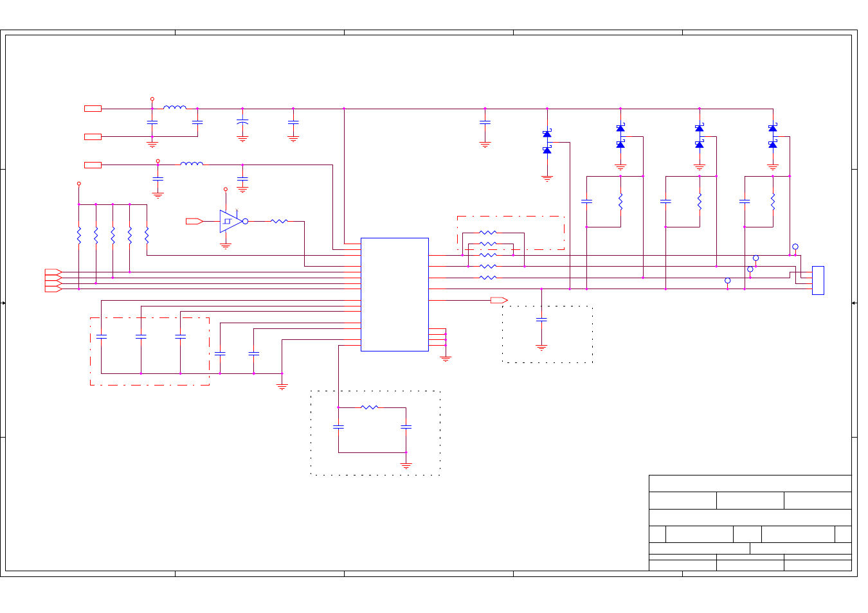Select the power symbol above pull-up resistors
The width and height of the screenshot is (868, 613).
click(79, 184)
